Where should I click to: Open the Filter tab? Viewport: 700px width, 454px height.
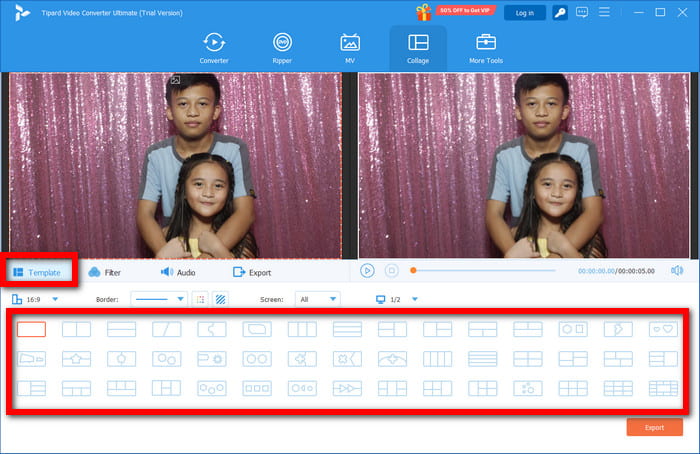click(105, 272)
